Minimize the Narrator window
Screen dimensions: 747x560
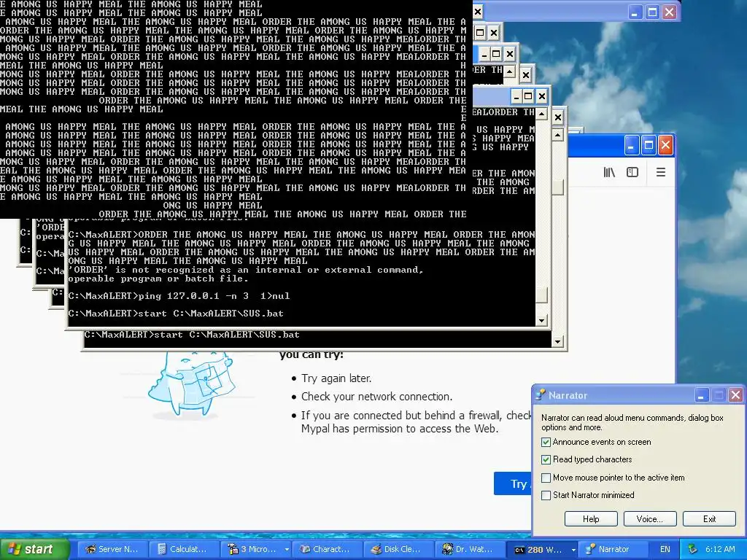pyautogui.click(x=701, y=395)
